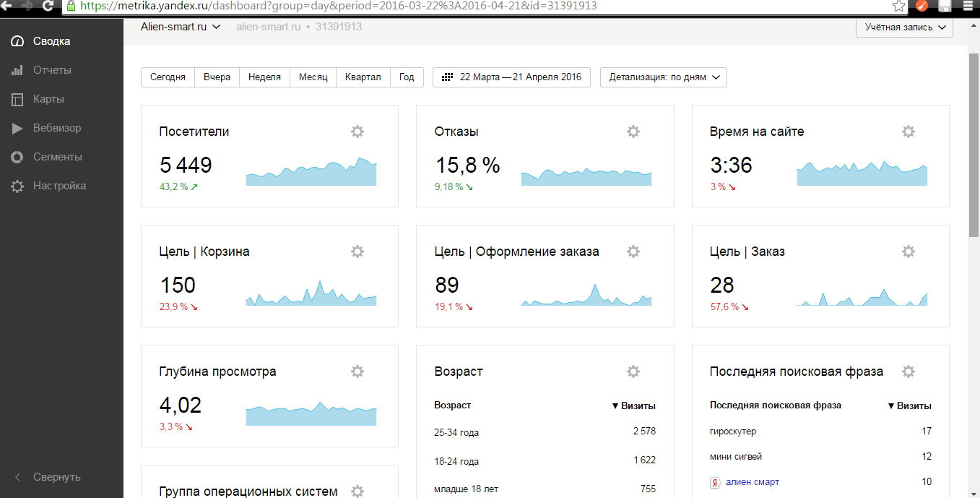This screenshot has height=498, width=980.
Task: Select the Неделя period
Action: pyautogui.click(x=264, y=77)
